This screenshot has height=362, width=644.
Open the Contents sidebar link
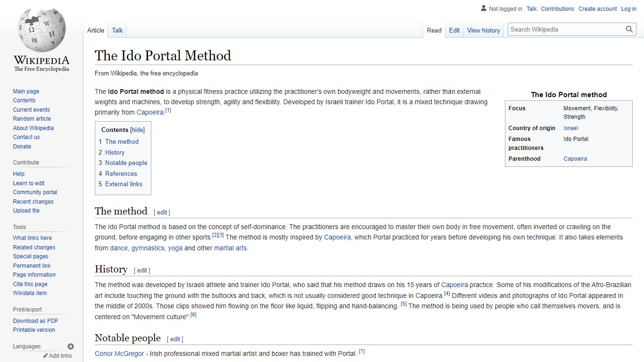[x=24, y=100]
